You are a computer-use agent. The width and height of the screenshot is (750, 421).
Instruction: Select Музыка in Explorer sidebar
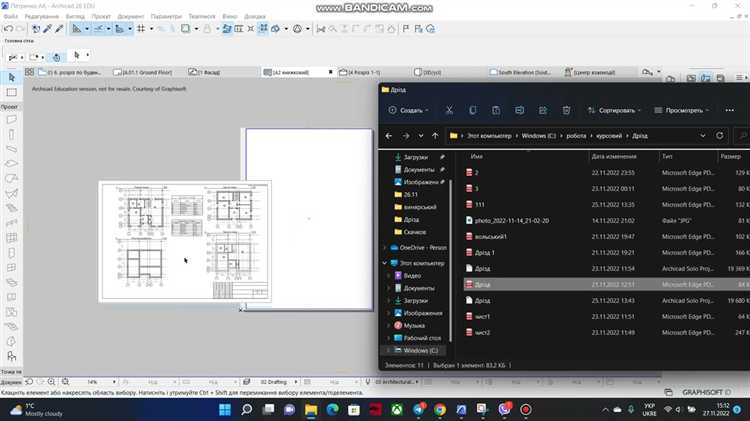click(x=414, y=325)
